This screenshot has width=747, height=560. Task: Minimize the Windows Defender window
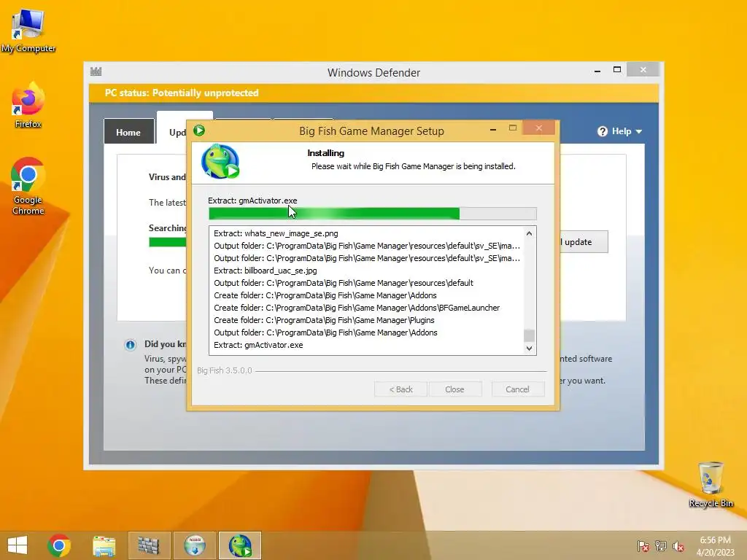click(x=597, y=71)
